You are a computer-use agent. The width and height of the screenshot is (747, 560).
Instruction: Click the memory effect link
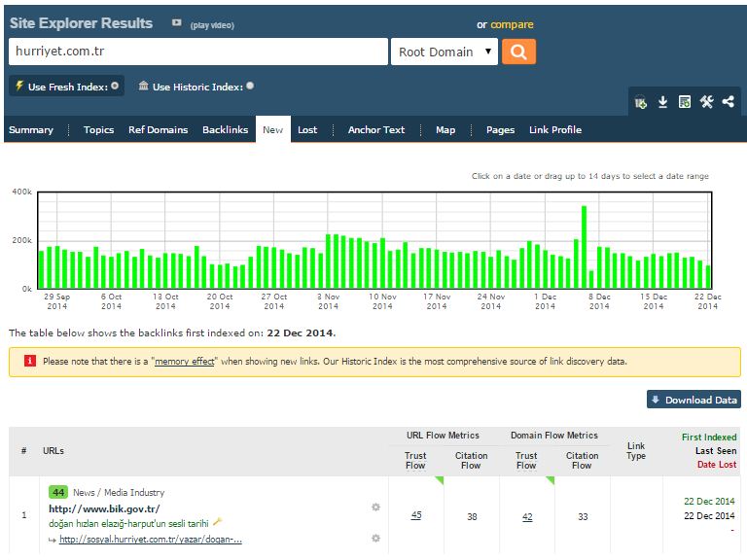click(185, 362)
